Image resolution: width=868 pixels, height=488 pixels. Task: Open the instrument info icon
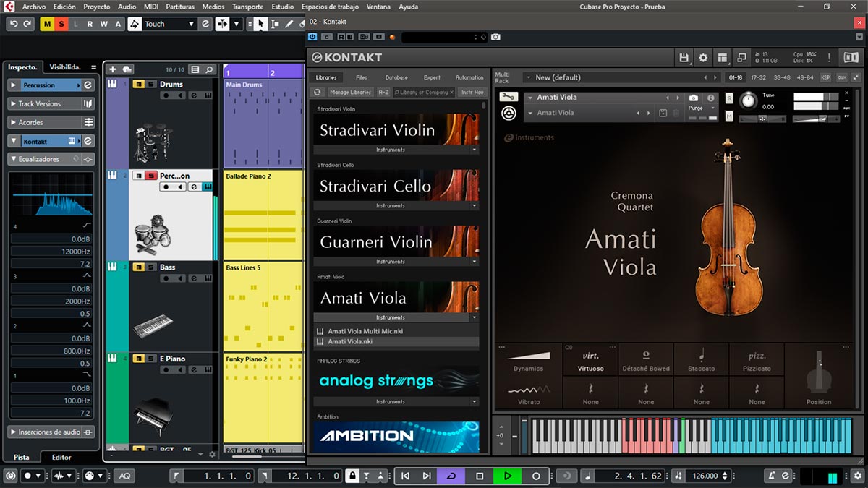[x=711, y=98]
